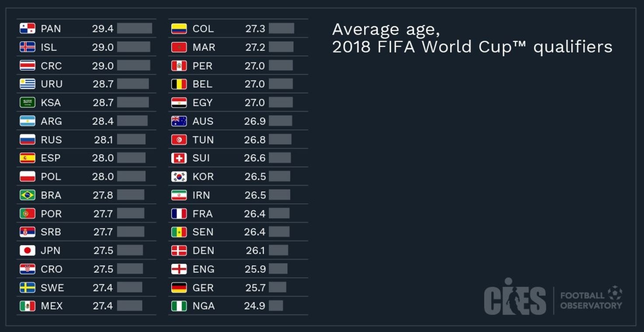The image size is (644, 332).
Task: Click the Japan flag icon
Action: tap(28, 251)
